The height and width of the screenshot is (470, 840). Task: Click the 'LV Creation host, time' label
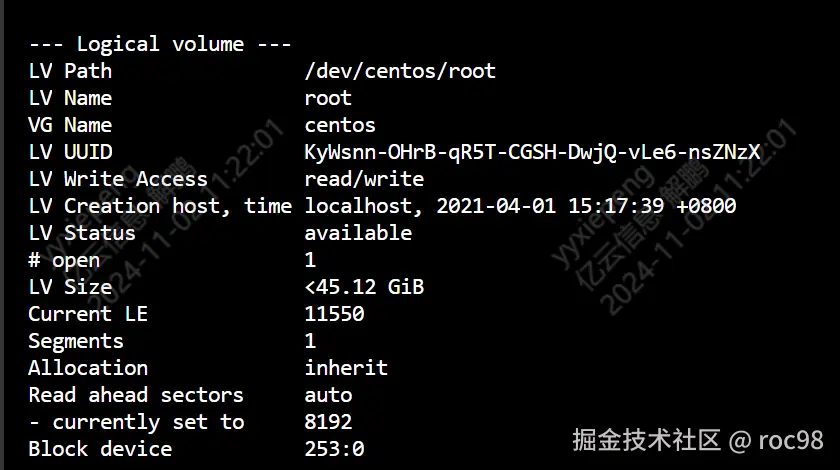pos(160,206)
